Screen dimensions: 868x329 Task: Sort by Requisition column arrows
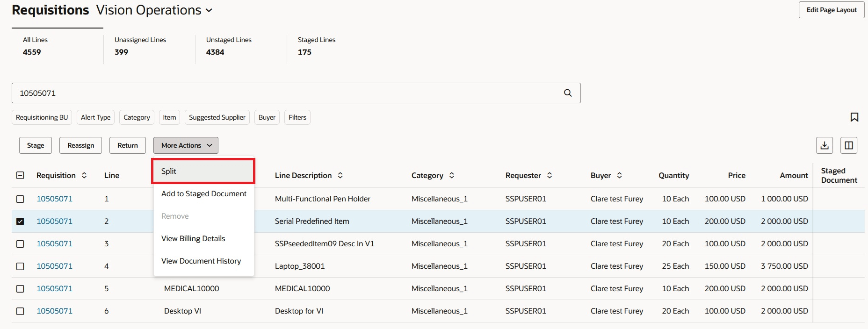coord(84,175)
